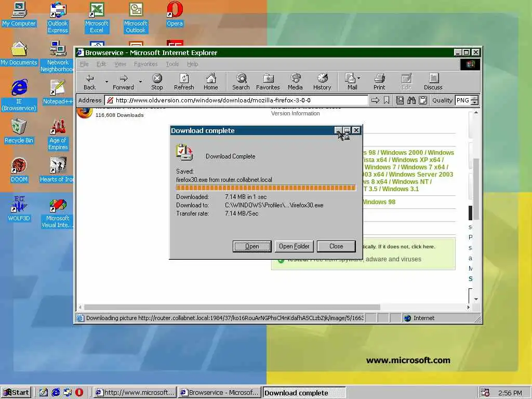Click the download progress bar
The image size is (532, 399).
pos(266,188)
